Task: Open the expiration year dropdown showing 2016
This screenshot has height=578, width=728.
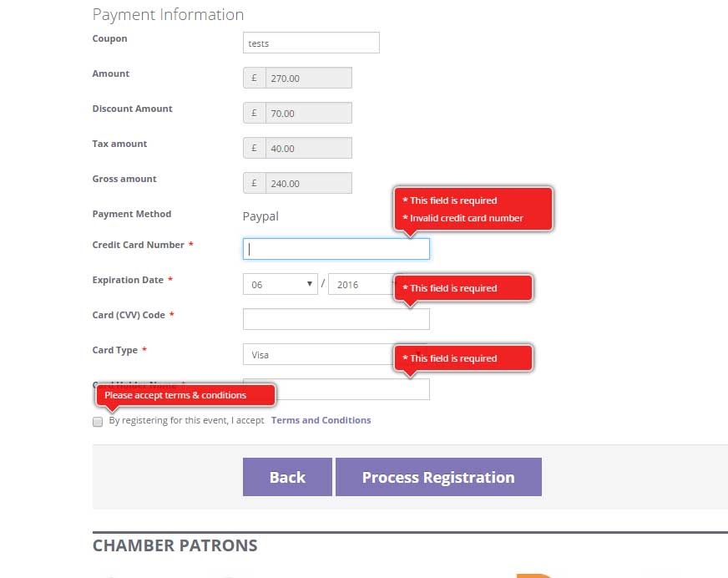Action: pyautogui.click(x=361, y=284)
